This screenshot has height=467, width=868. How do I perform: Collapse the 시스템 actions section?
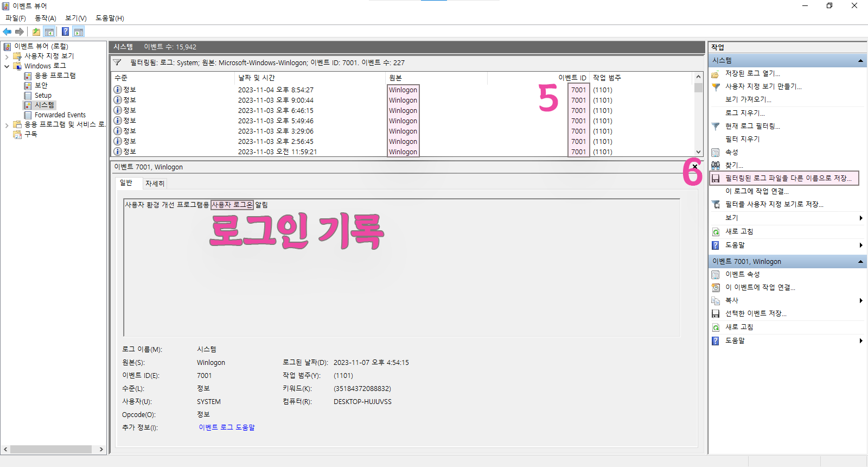860,60
